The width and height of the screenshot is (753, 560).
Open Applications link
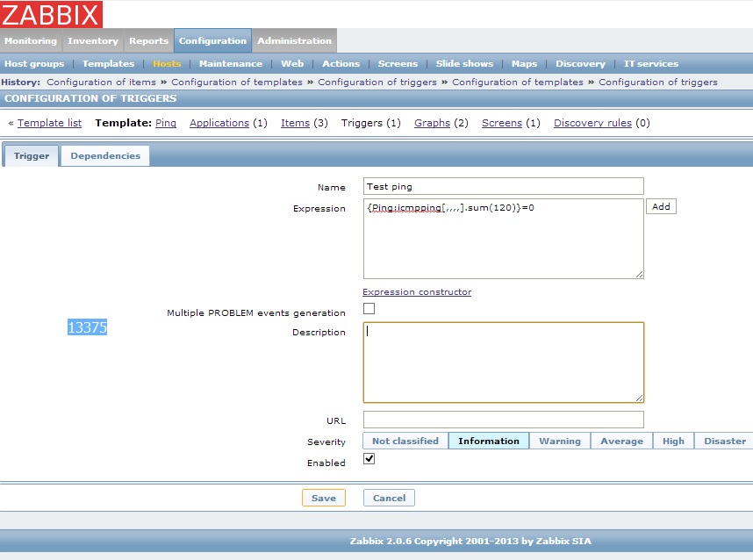[x=219, y=123]
